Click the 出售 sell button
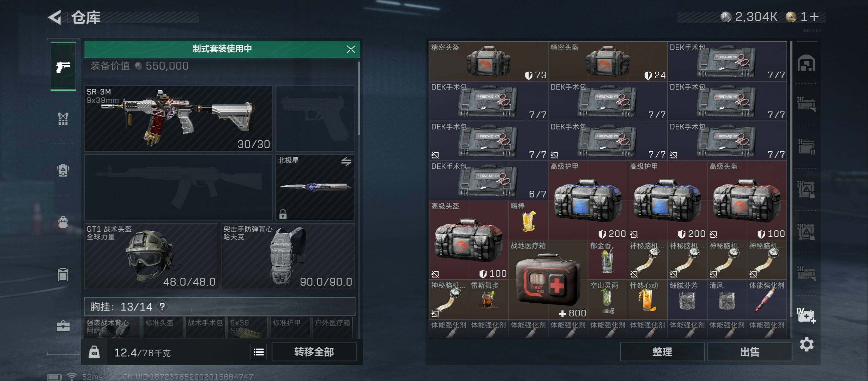 [750, 352]
